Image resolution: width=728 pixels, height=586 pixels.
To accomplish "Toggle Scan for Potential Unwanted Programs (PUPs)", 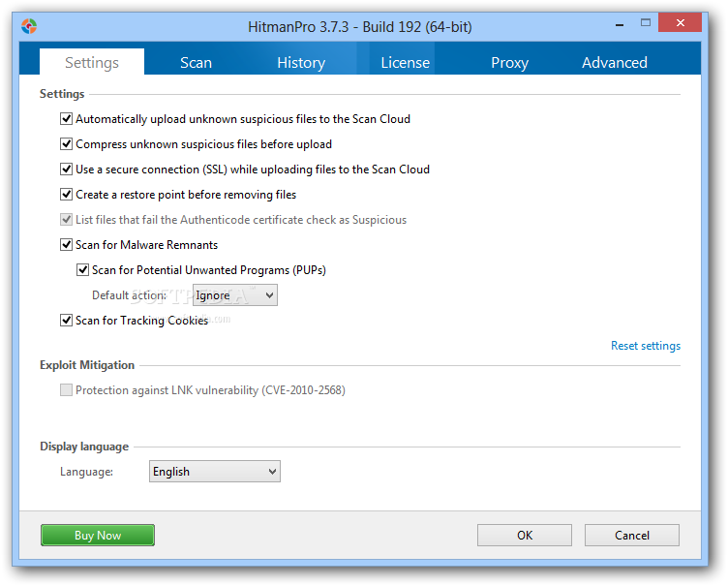I will [82, 269].
